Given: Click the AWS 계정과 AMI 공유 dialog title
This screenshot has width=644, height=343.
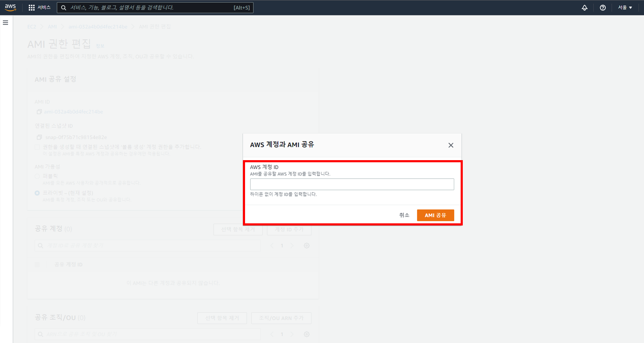Looking at the screenshot, I should [282, 145].
